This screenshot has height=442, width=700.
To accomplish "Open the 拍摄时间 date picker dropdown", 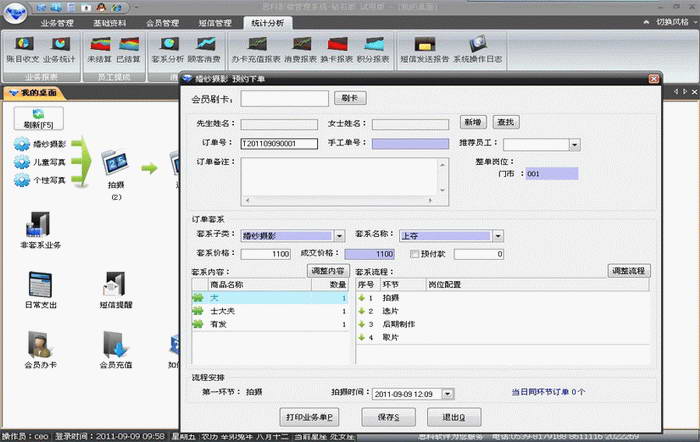I will (447, 394).
